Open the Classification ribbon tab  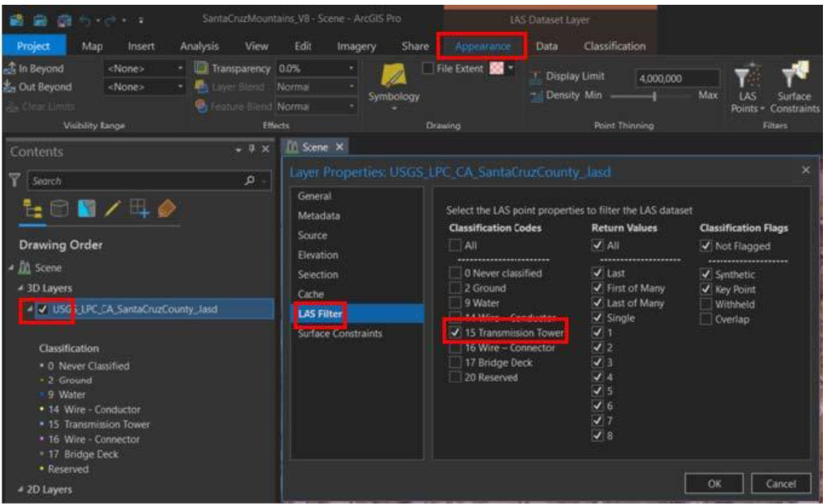(615, 46)
